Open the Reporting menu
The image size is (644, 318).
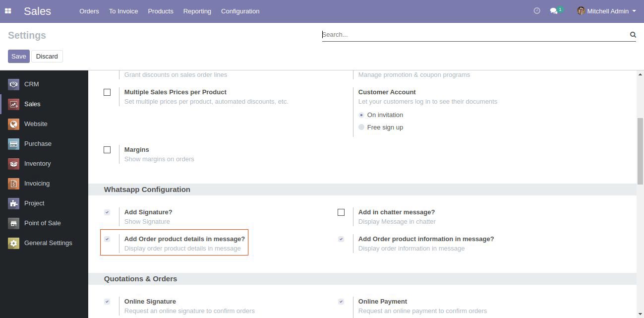point(197,11)
